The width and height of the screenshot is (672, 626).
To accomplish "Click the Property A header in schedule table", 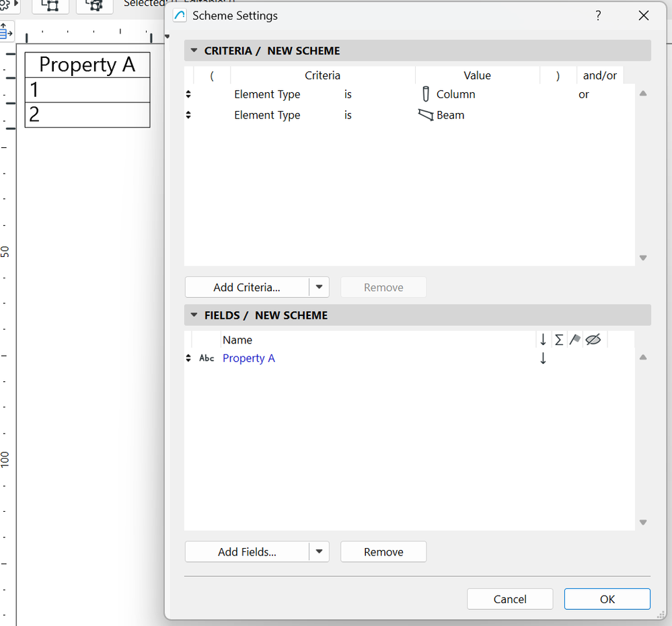I will (87, 65).
